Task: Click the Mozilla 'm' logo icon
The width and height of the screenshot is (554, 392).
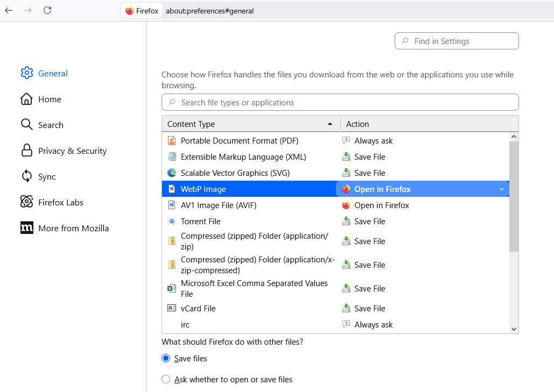Action: point(27,227)
